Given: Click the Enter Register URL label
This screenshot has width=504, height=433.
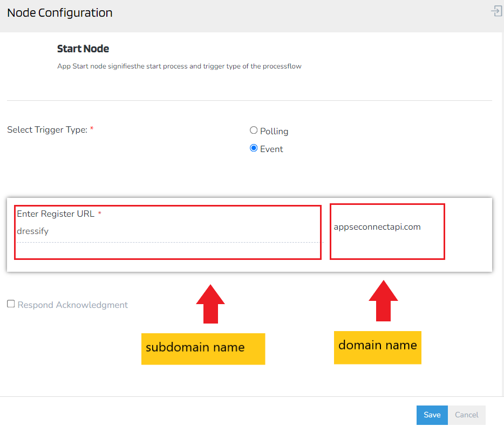Looking at the screenshot, I should pyautogui.click(x=56, y=214).
